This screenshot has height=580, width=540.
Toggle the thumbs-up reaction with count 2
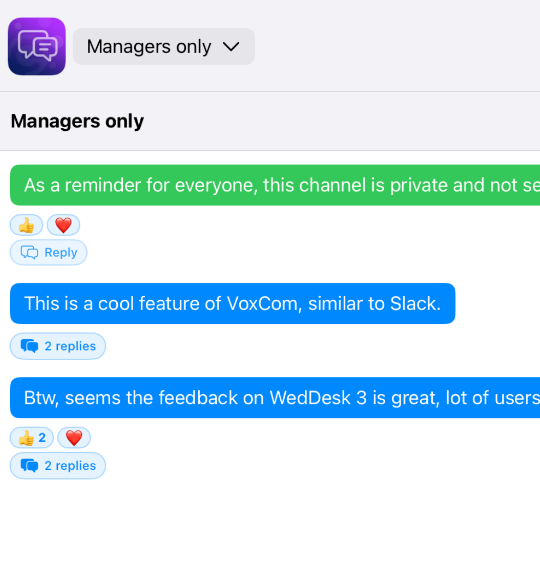tap(32, 438)
